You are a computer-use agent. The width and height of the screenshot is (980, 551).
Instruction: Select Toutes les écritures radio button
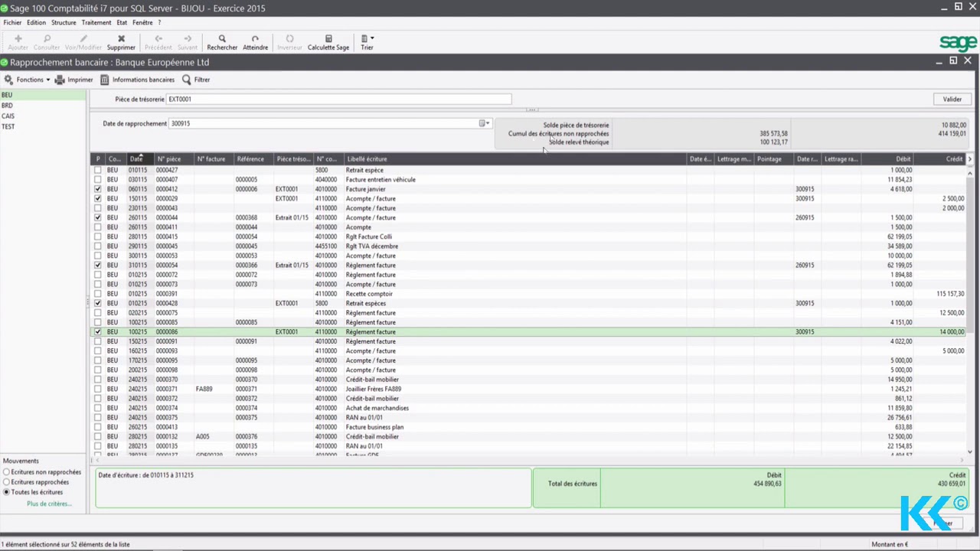(7, 492)
